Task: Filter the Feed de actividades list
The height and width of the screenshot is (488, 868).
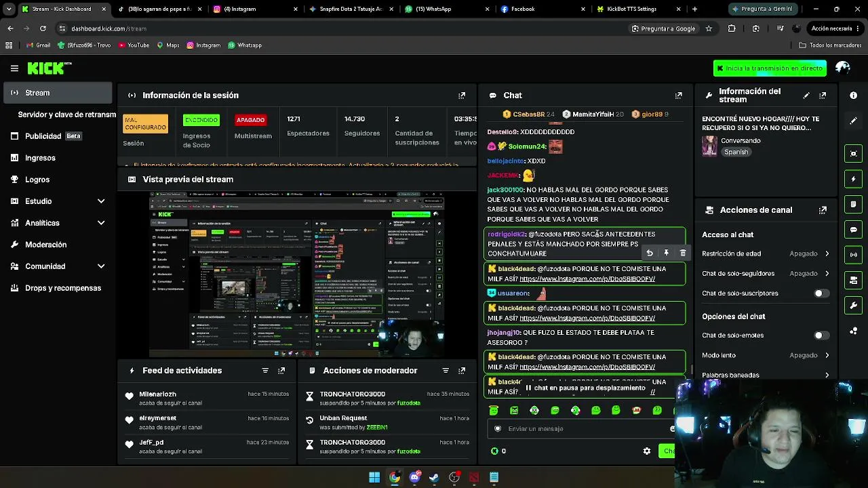Action: tap(265, 371)
